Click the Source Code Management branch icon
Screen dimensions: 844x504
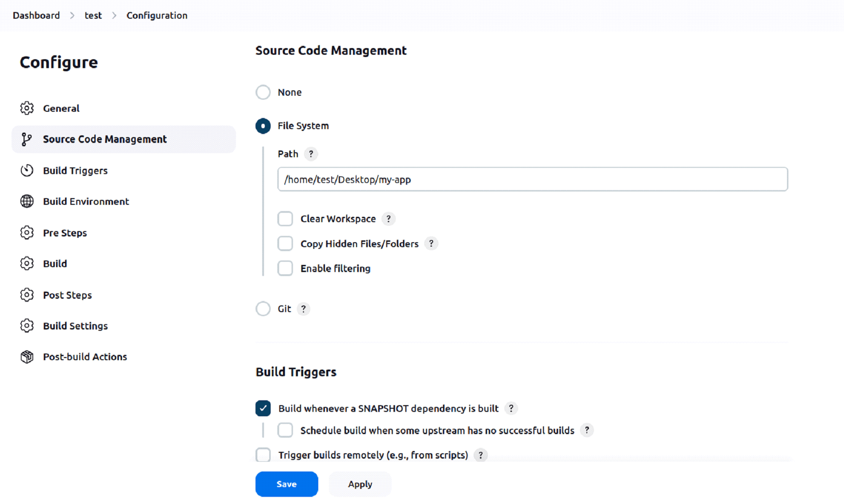point(27,139)
